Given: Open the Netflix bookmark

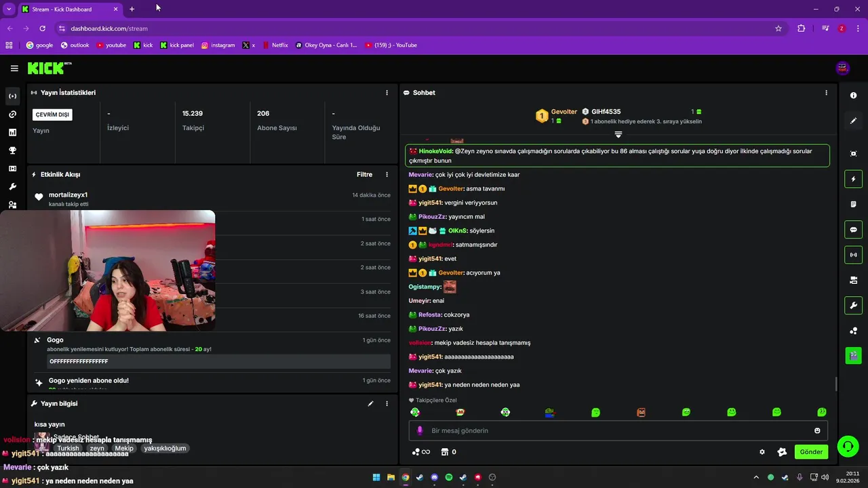Looking at the screenshot, I should click(x=275, y=45).
